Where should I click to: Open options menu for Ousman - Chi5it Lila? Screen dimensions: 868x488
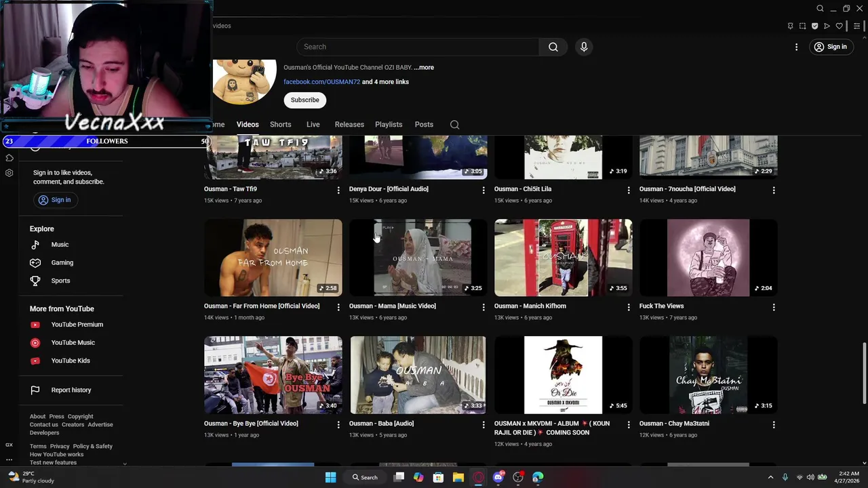(x=629, y=190)
